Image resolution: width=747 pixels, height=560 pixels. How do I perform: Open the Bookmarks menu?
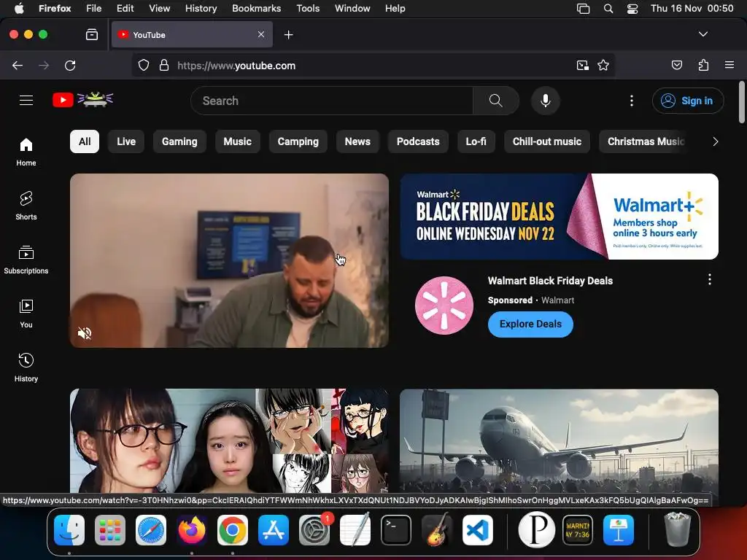[x=256, y=8]
